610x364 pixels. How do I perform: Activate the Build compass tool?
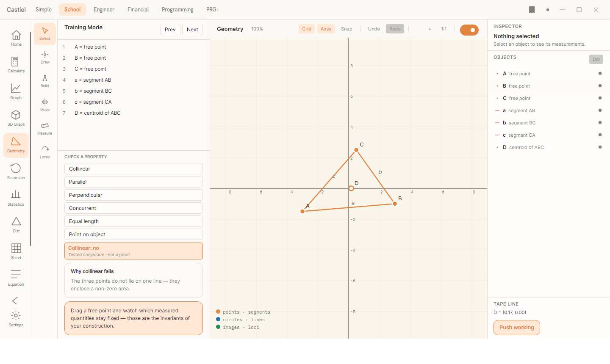(45, 81)
